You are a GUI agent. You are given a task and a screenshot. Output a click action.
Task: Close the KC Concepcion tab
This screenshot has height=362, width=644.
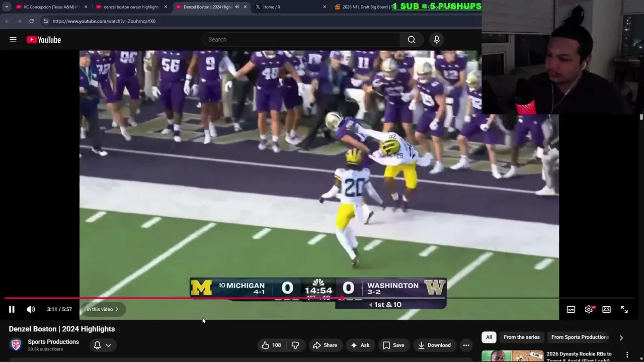[86, 7]
